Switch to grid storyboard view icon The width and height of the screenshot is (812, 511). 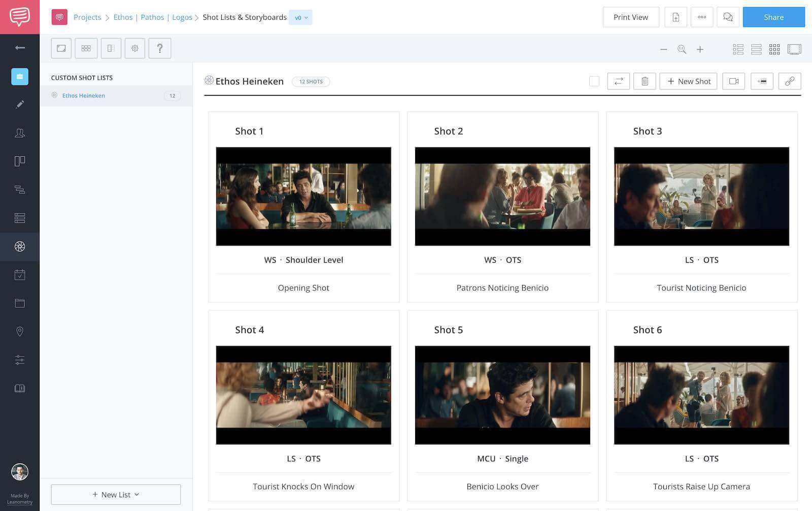[x=774, y=49]
